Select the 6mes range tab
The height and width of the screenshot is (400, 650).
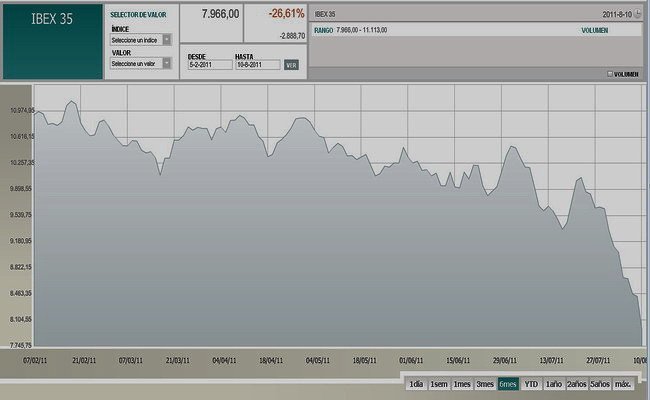(508, 384)
